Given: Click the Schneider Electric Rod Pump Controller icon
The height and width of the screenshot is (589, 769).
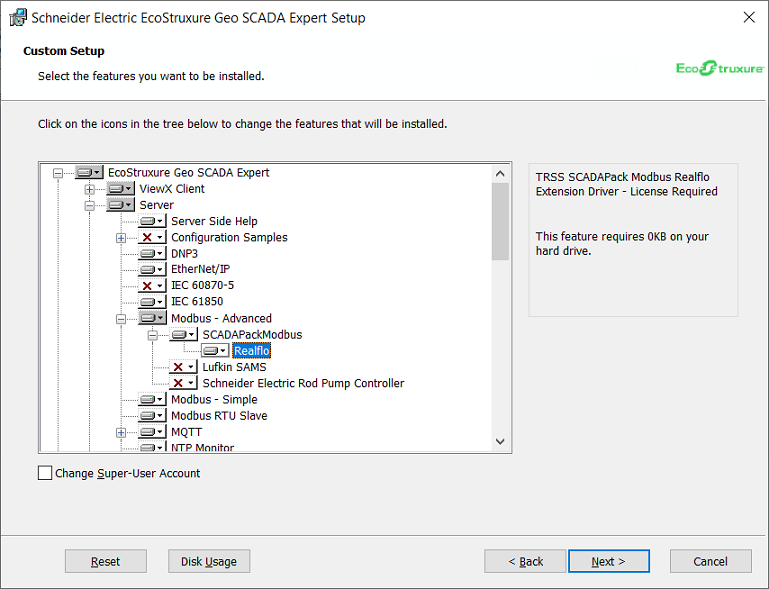Looking at the screenshot, I should [182, 383].
